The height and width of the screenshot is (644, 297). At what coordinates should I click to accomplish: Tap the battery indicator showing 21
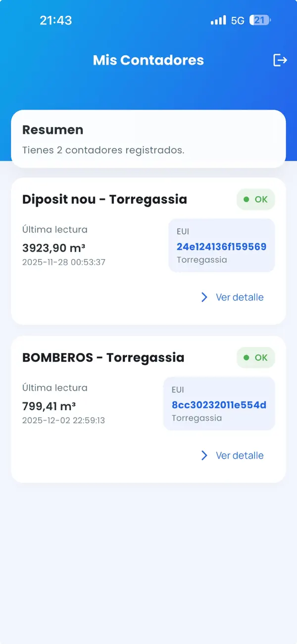pos(259,20)
